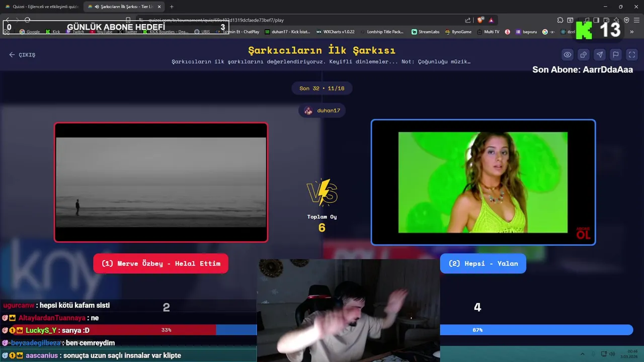Open the duhan17 - Kick İstat... bookmark
Image resolution: width=644 pixels, height=362 pixels.
pyautogui.click(x=287, y=32)
